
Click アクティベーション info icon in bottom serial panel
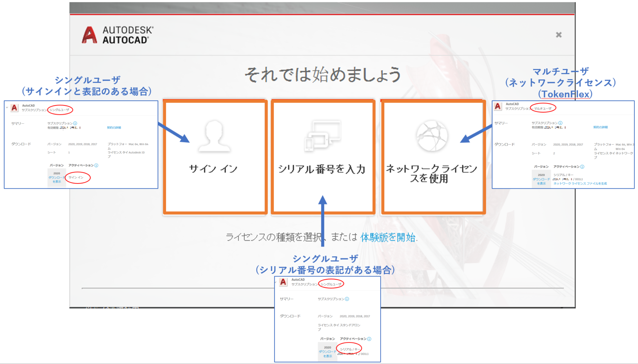tap(369, 339)
